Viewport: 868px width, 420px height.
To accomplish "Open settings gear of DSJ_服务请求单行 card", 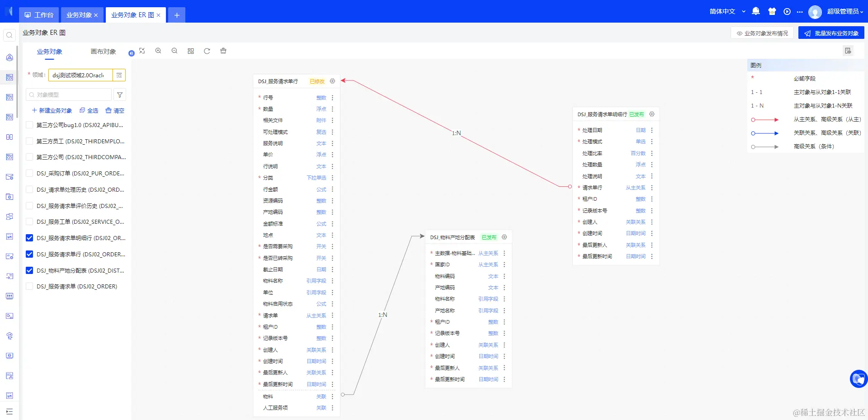I will (x=333, y=81).
